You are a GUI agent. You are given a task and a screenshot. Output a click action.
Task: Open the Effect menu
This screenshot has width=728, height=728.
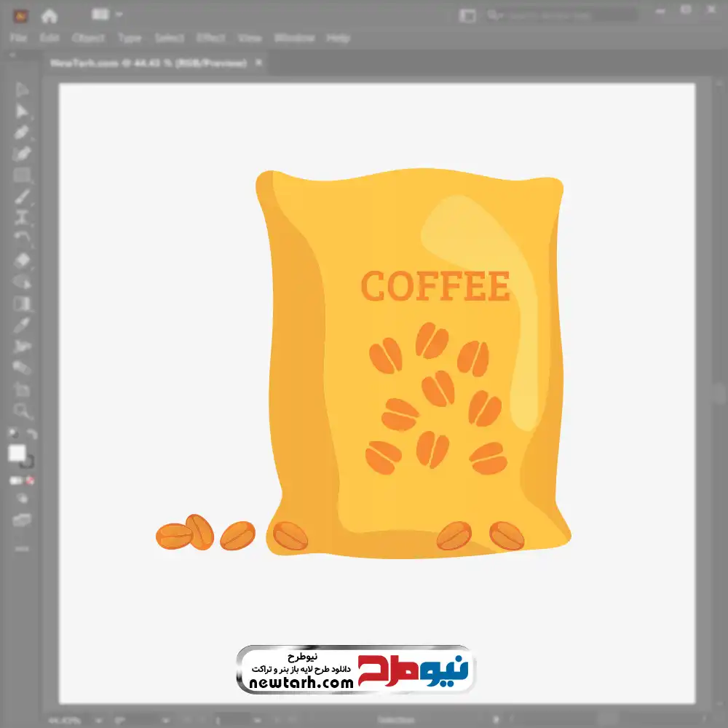click(x=211, y=38)
